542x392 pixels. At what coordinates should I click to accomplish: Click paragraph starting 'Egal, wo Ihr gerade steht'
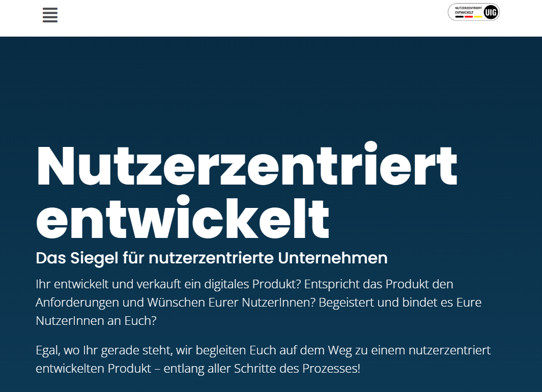click(263, 359)
